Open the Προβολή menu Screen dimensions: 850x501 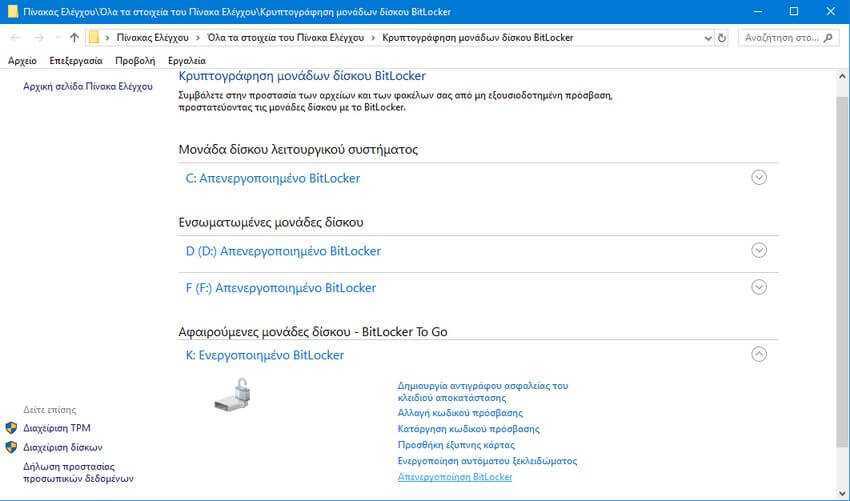[x=135, y=61]
